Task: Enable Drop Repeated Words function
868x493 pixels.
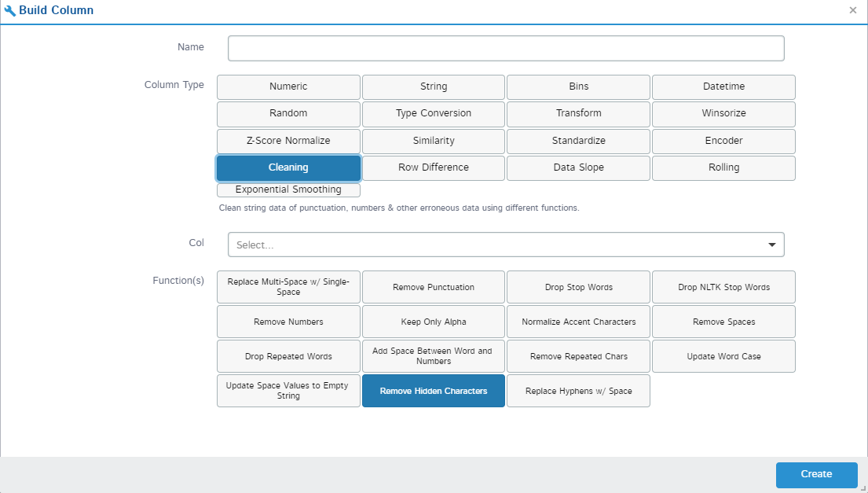Action: click(x=288, y=356)
